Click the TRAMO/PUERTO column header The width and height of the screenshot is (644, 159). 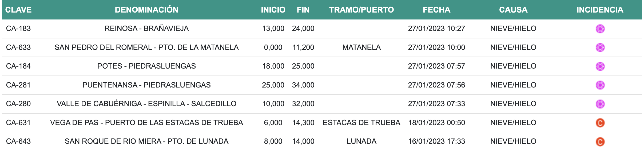(361, 10)
